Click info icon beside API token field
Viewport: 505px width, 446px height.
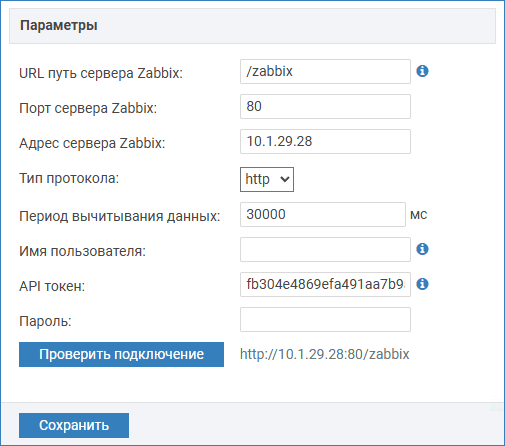[x=422, y=284]
